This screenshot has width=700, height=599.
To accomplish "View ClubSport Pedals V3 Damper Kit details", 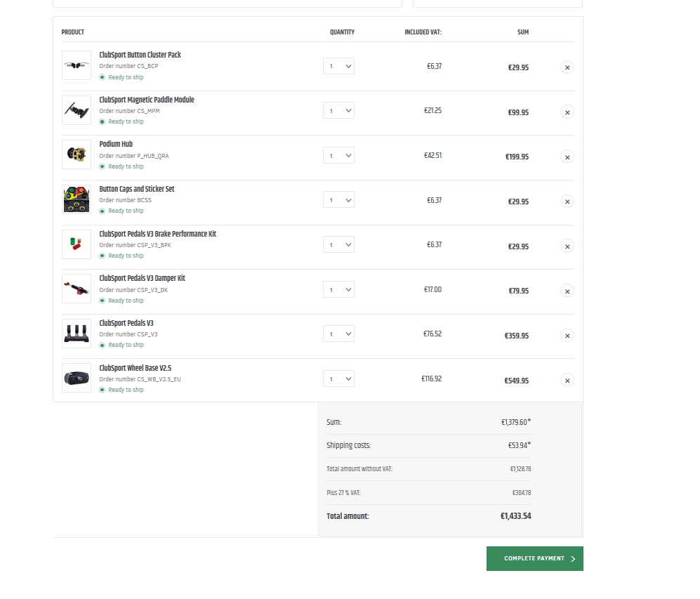I will (x=142, y=278).
